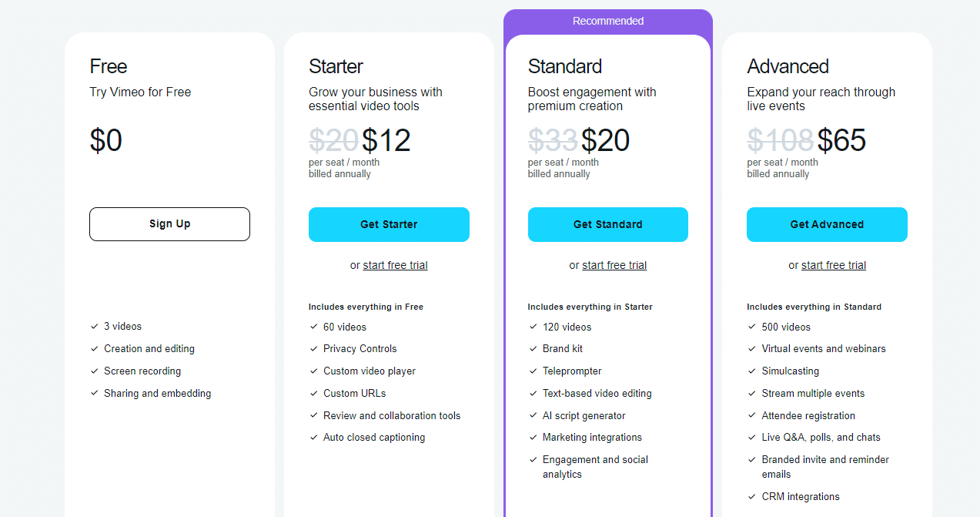This screenshot has width=980, height=517.
Task: Choose the Get Standard plan button
Action: (608, 224)
